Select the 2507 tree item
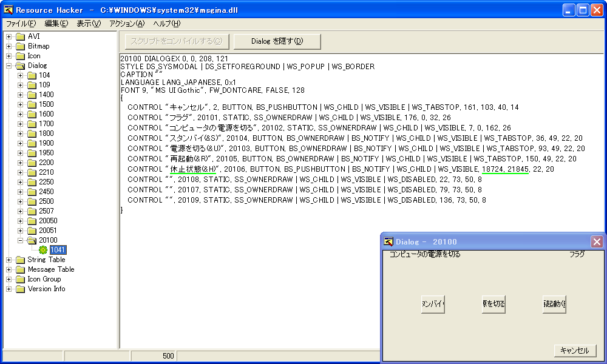The width and height of the screenshot is (607, 364). pos(46,211)
